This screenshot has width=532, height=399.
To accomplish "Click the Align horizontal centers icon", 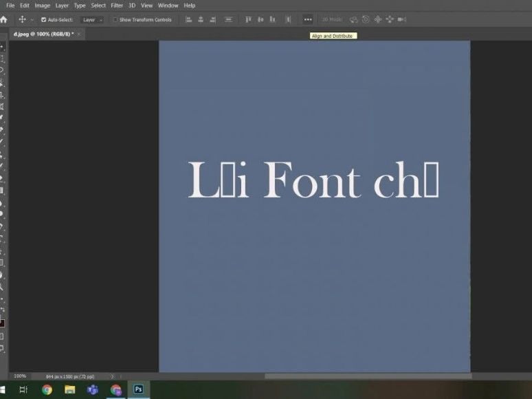I will coord(201,19).
